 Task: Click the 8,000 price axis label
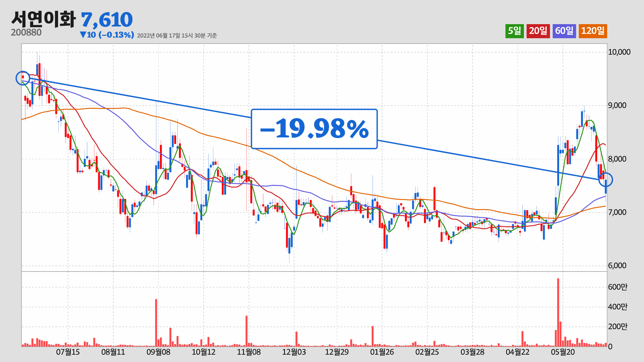click(617, 159)
